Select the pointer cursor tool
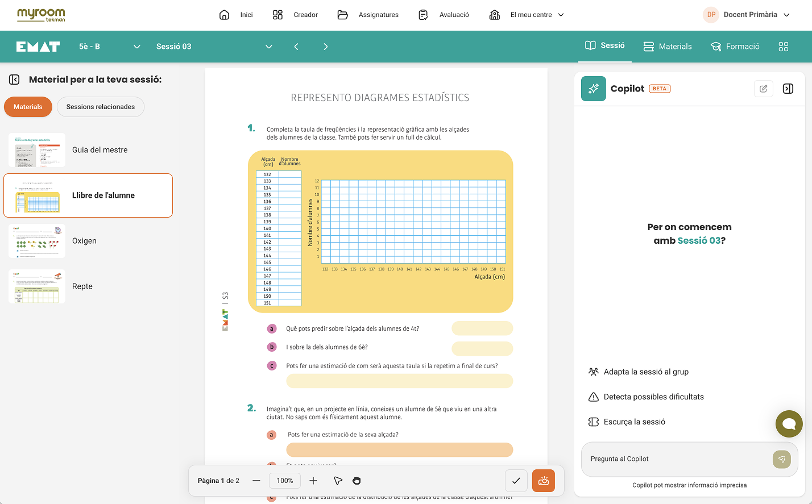Image resolution: width=812 pixels, height=504 pixels. pyautogui.click(x=338, y=481)
